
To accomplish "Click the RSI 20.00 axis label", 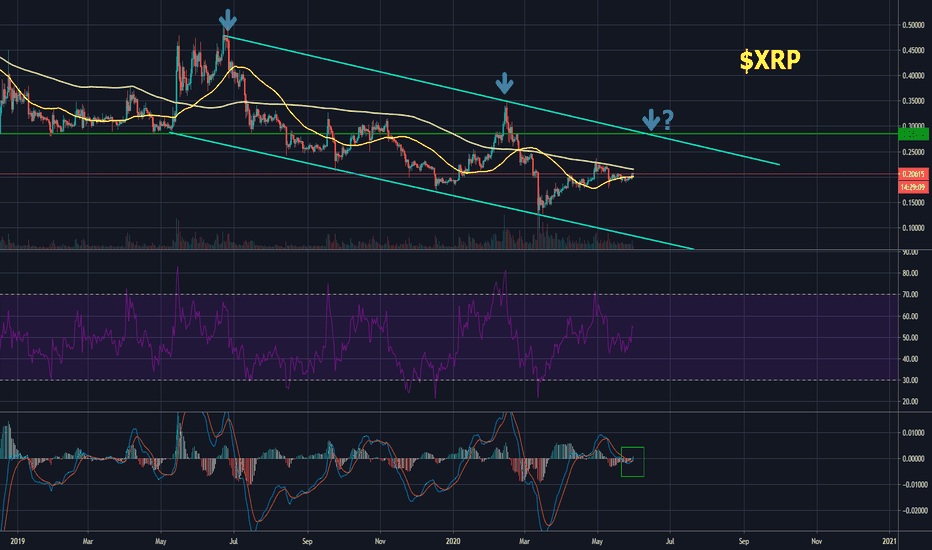I will tap(910, 402).
